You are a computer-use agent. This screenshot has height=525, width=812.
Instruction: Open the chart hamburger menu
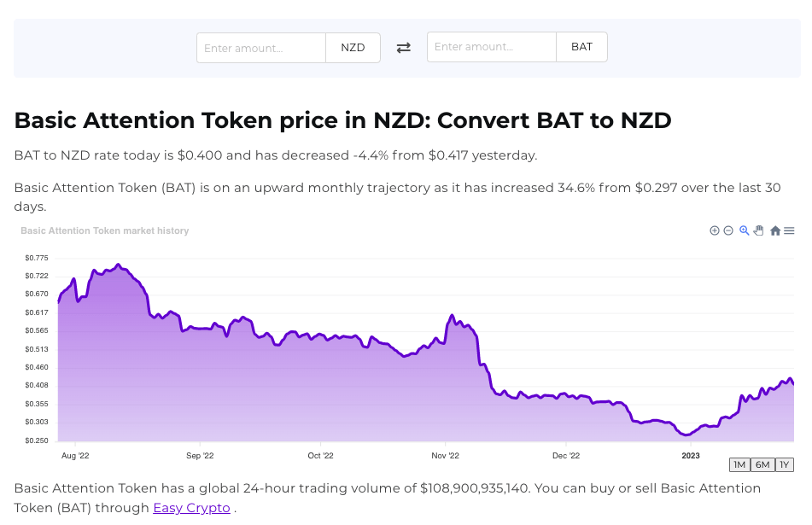pos(789,230)
